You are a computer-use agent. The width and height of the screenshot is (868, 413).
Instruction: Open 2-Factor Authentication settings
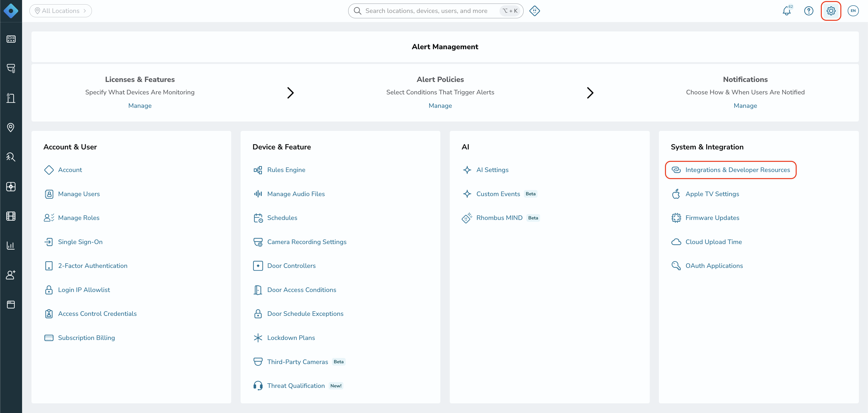pyautogui.click(x=93, y=266)
